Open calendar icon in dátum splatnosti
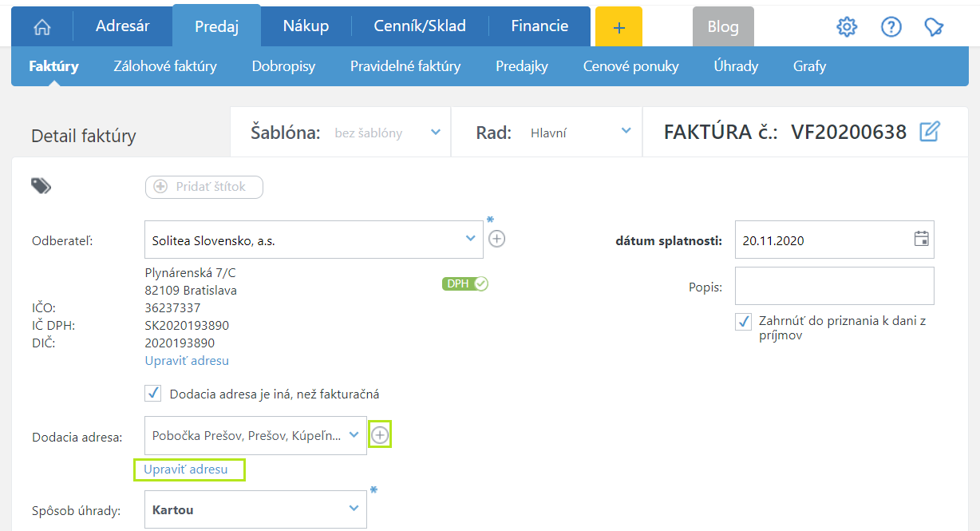 tap(921, 239)
